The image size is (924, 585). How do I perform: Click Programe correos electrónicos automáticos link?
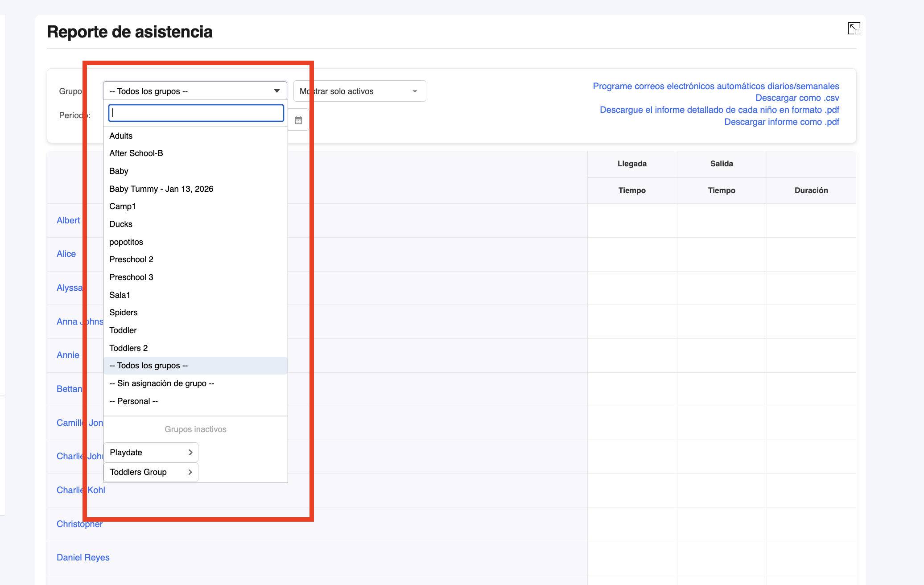(715, 86)
